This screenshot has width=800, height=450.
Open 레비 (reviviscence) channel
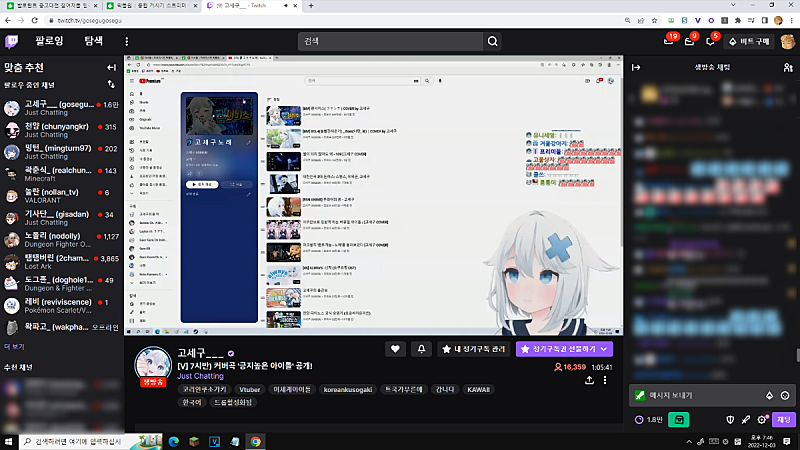[x=61, y=306]
